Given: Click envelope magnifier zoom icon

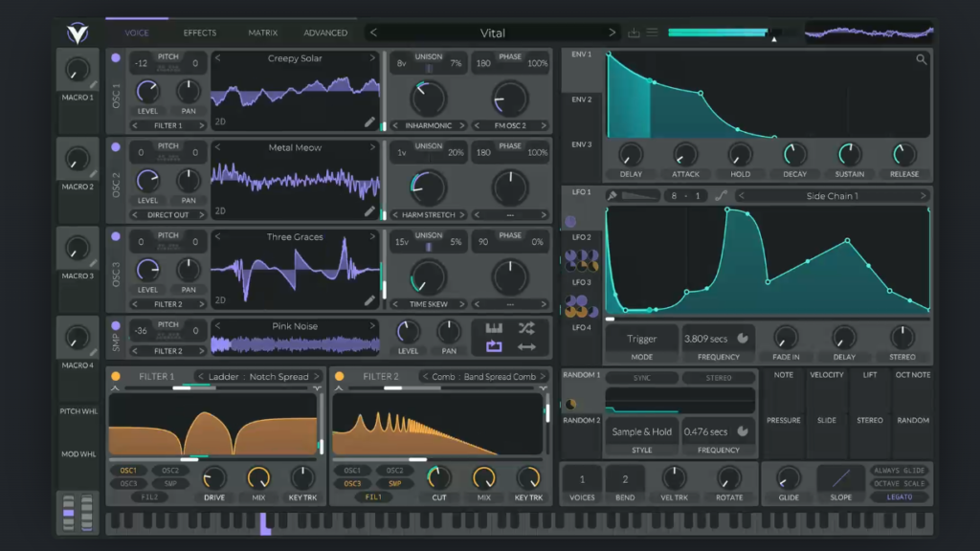Looking at the screenshot, I should 922,59.
